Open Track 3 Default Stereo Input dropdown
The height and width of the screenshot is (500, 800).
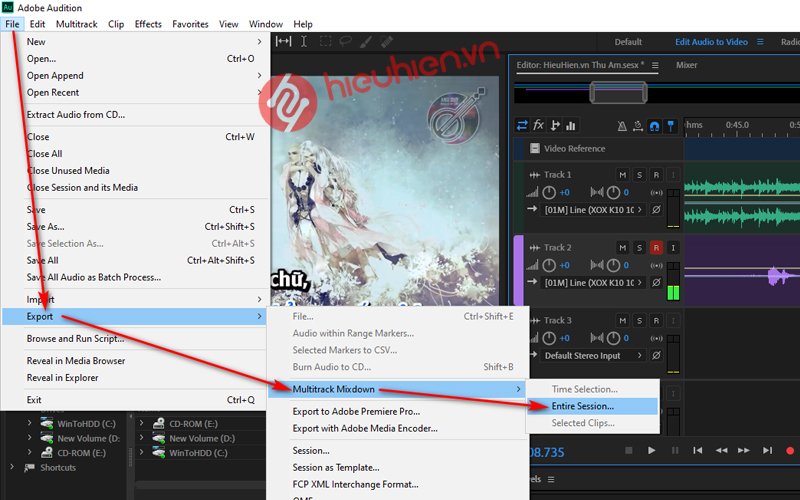pos(593,356)
